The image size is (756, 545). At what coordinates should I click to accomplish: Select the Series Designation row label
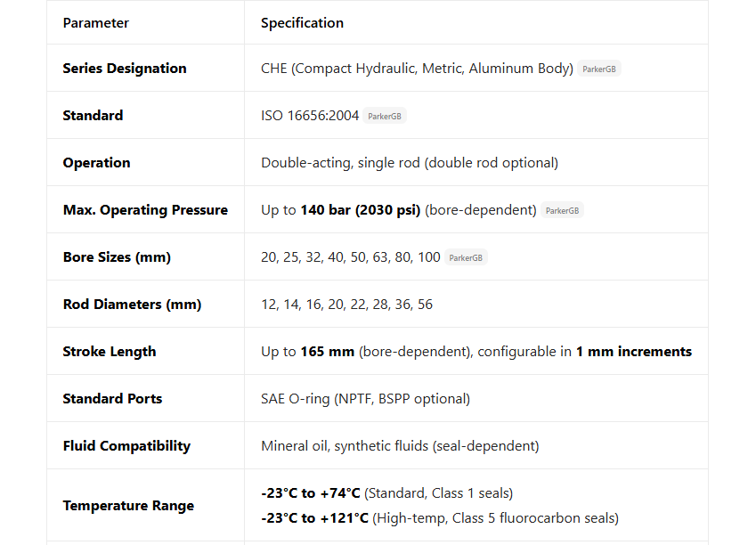125,69
